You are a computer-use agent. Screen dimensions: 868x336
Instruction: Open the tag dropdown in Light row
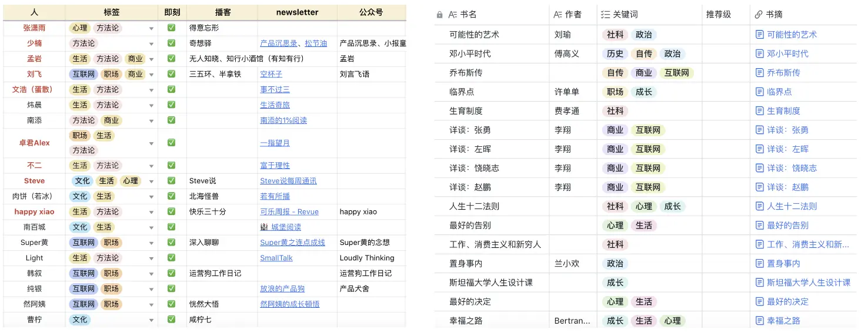(x=152, y=258)
